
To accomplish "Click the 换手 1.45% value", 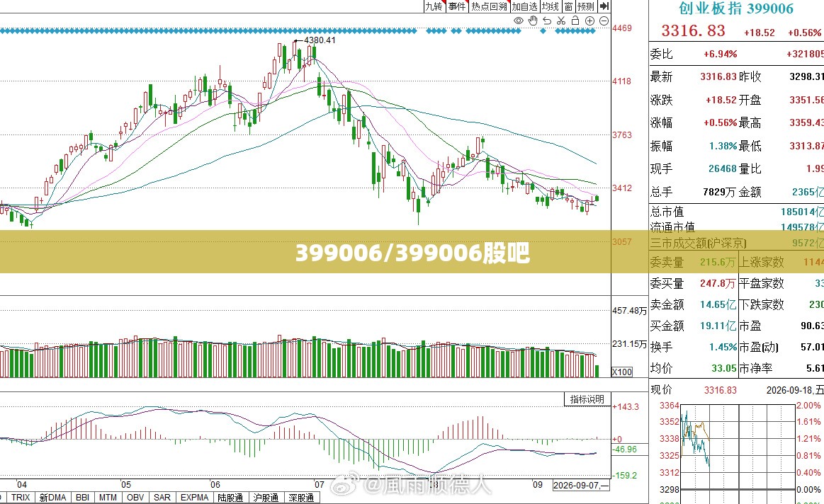I will pyautogui.click(x=723, y=347).
